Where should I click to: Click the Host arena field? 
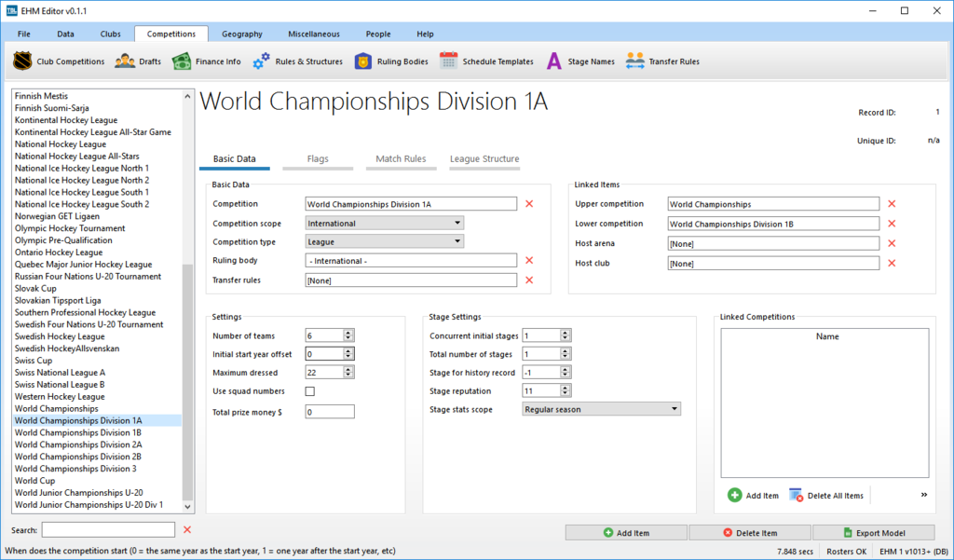[773, 243]
